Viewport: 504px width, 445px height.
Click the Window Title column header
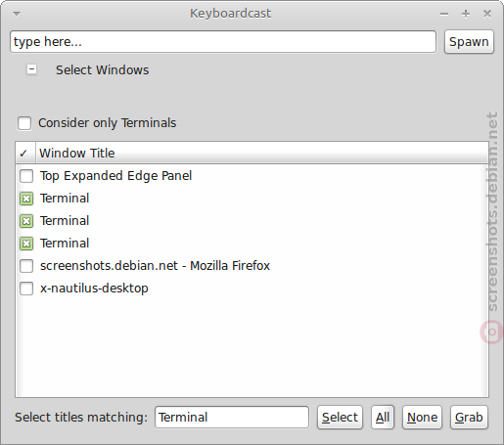coord(262,153)
